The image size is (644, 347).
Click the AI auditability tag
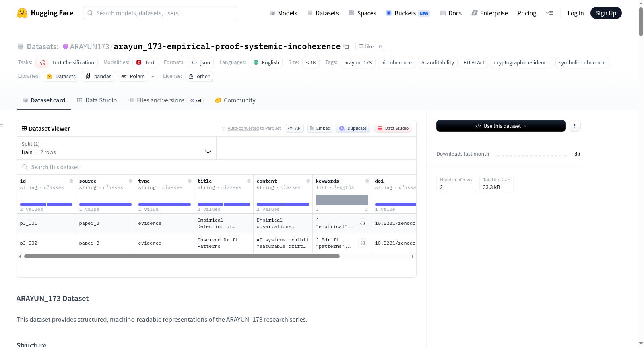(x=438, y=62)
